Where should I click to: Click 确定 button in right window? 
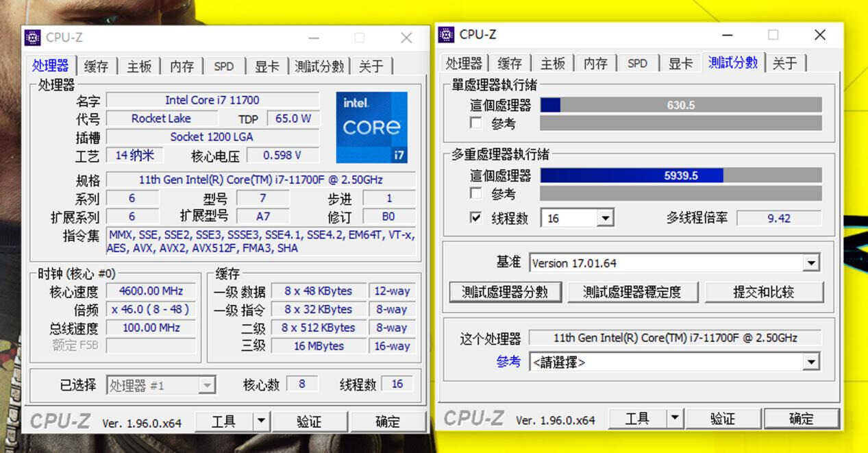(802, 419)
